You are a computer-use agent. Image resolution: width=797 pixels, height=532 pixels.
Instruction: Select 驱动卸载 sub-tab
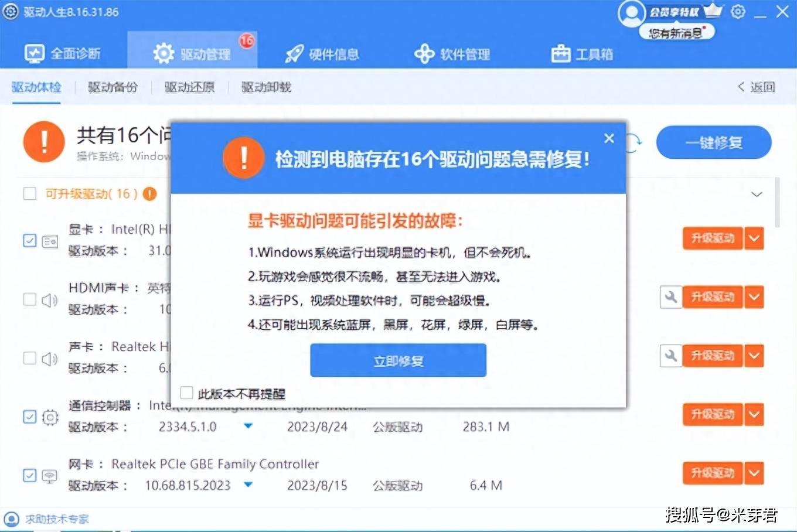[266, 87]
